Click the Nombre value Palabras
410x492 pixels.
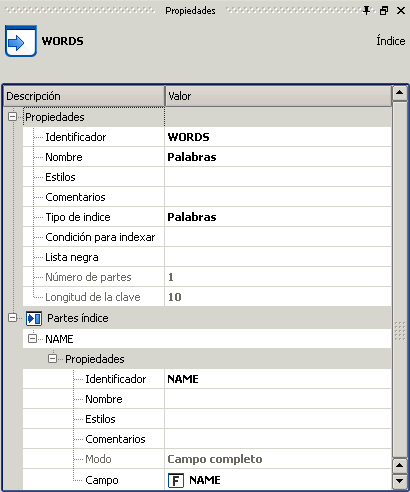tap(278, 157)
